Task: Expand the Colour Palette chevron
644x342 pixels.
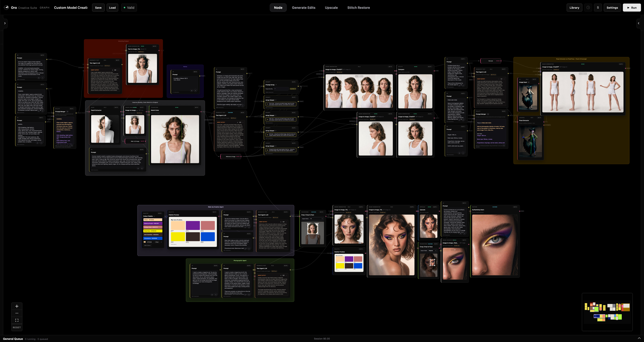Action: [154, 216]
